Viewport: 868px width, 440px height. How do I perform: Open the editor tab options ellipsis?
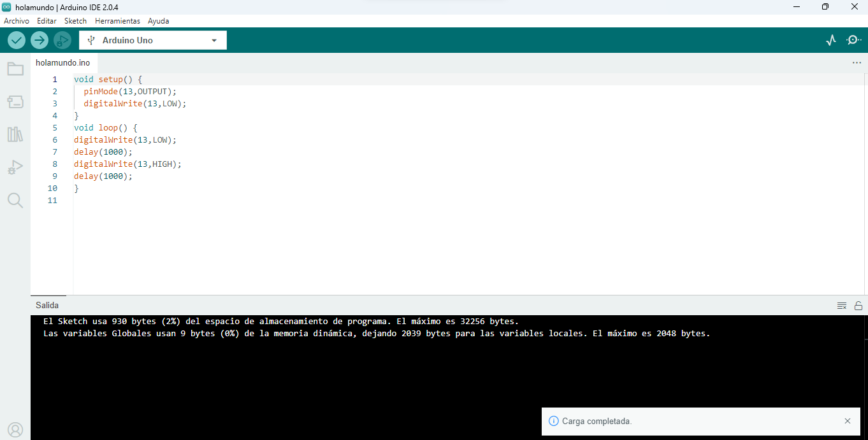coord(857,63)
